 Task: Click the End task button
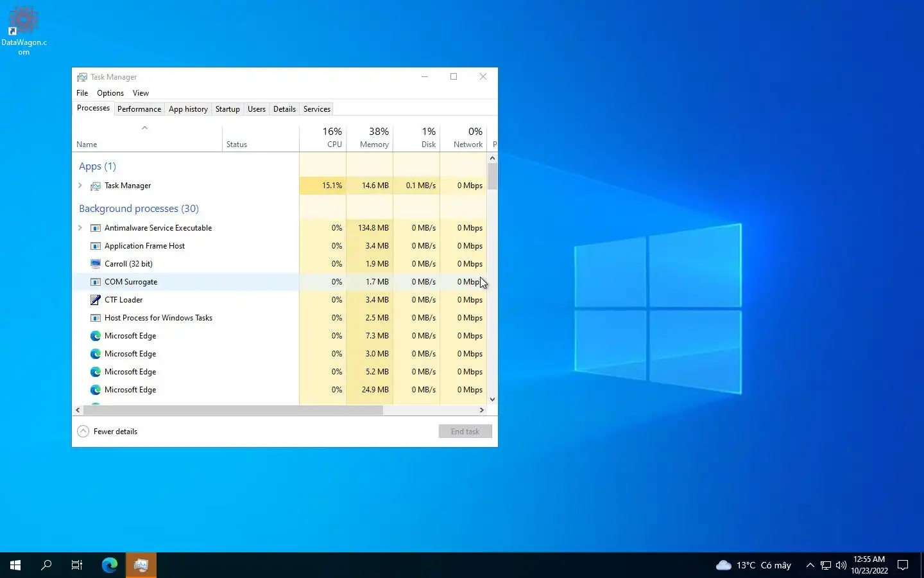(x=465, y=432)
